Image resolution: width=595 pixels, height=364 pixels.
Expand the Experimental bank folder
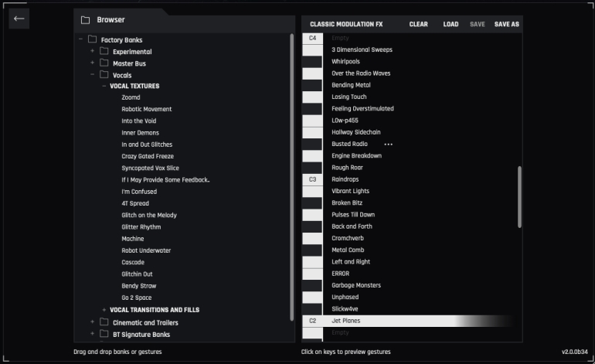point(93,52)
